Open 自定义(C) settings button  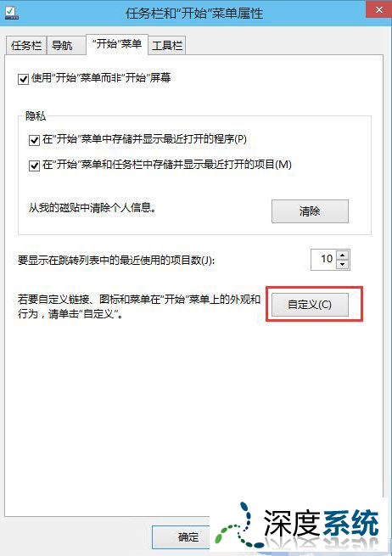click(x=310, y=305)
